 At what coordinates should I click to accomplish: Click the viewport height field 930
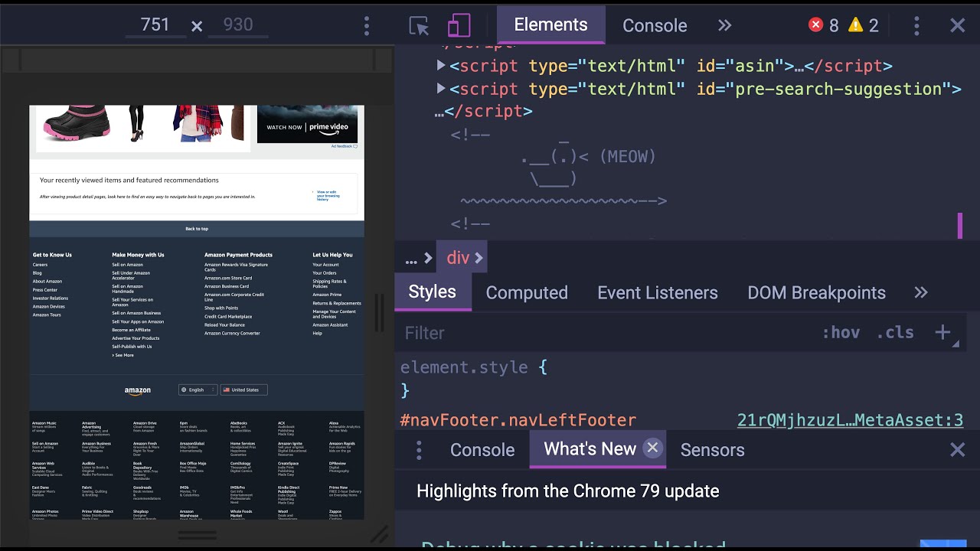click(238, 25)
